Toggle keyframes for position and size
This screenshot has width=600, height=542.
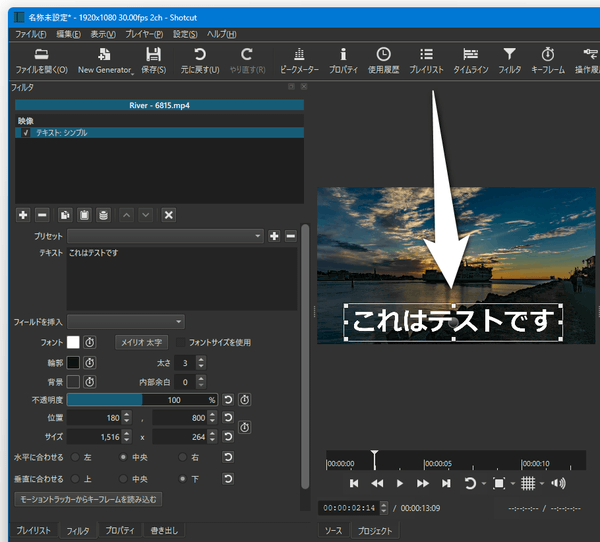pyautogui.click(x=245, y=427)
